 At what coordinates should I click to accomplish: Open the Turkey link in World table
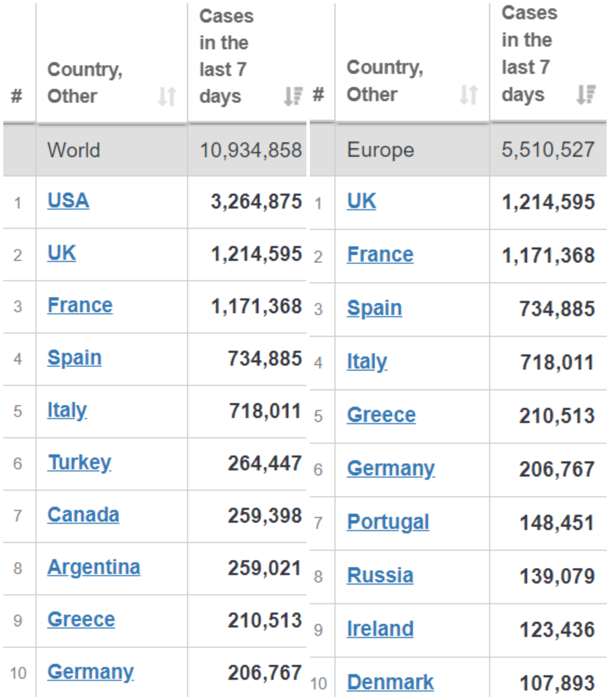[79, 463]
